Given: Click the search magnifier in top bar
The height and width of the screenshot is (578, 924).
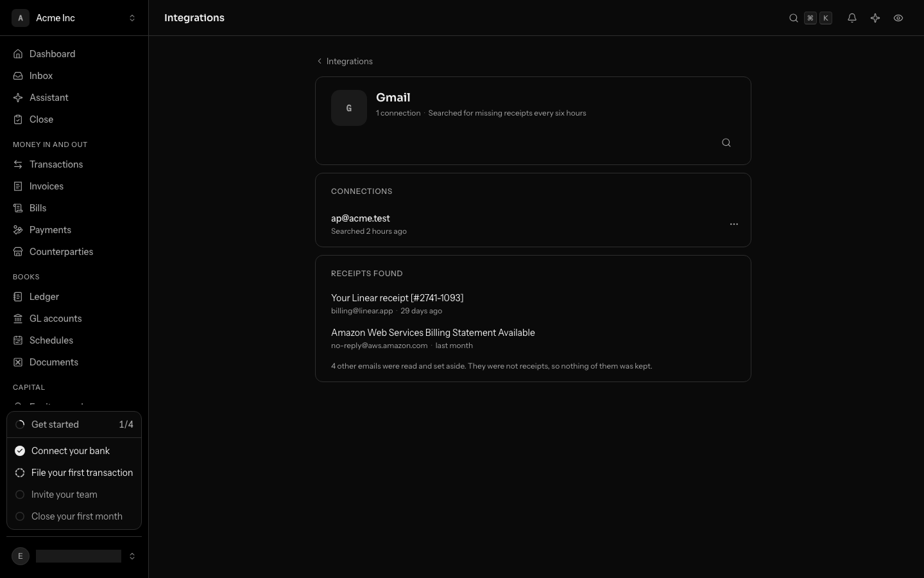Looking at the screenshot, I should coord(794,18).
